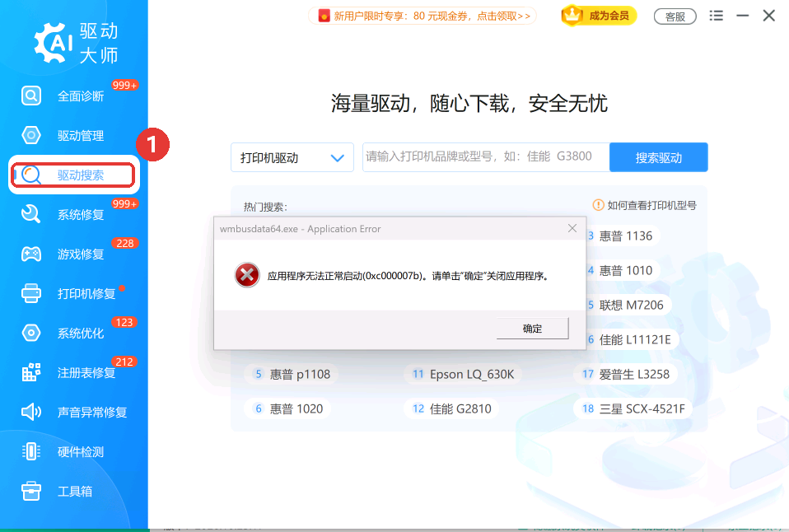The image size is (789, 532).
Task: Click the 驱动管理 hexagon icon
Action: [x=31, y=135]
